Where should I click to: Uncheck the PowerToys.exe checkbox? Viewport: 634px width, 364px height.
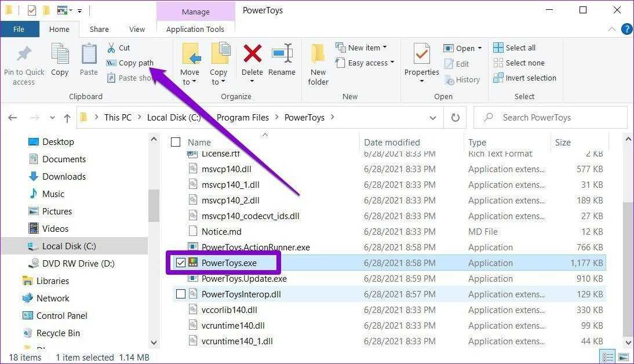180,263
